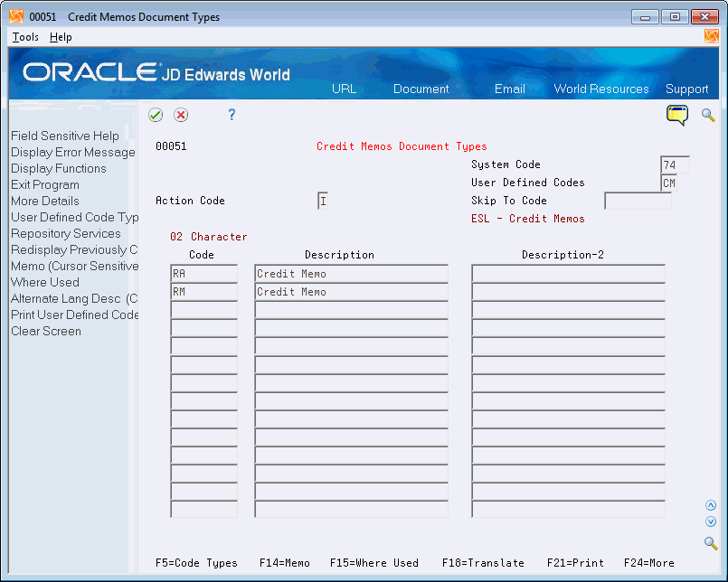728x582 pixels.
Task: Open the Tools menu
Action: (x=25, y=37)
